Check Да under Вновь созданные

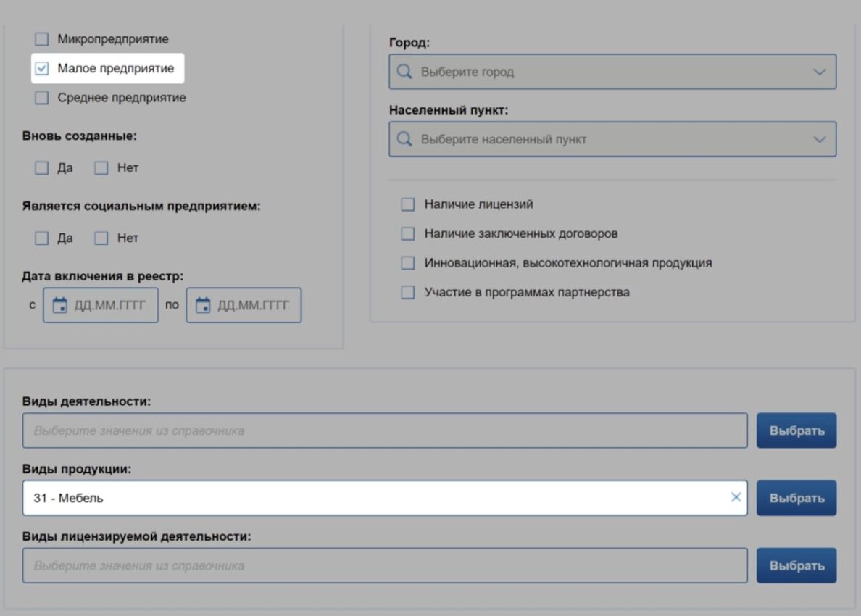tap(42, 168)
